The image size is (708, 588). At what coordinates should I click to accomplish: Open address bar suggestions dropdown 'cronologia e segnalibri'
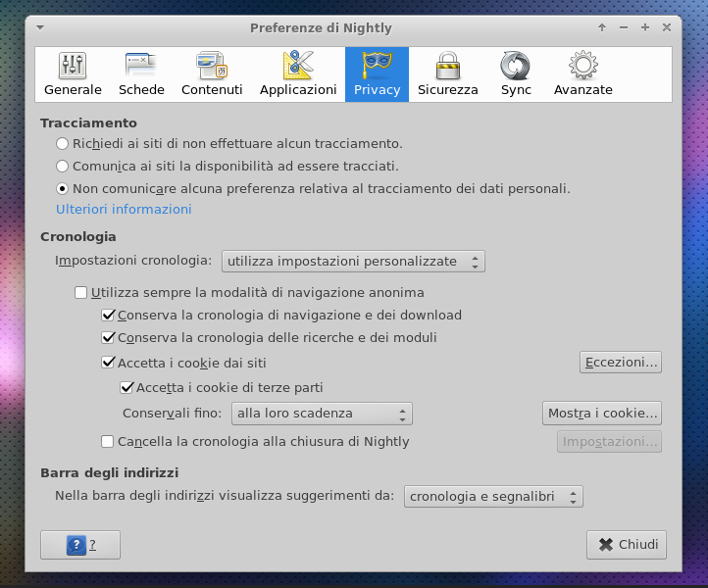tap(493, 497)
